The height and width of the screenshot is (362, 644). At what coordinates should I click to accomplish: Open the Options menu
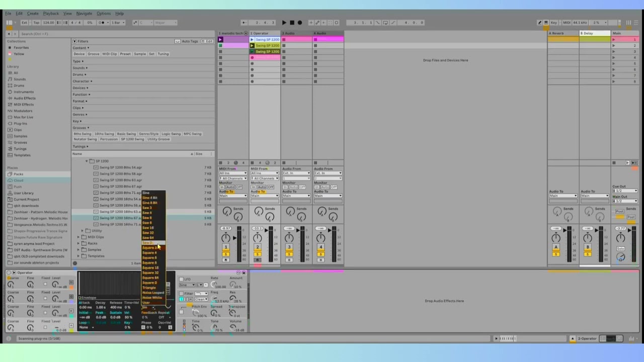coord(104,14)
